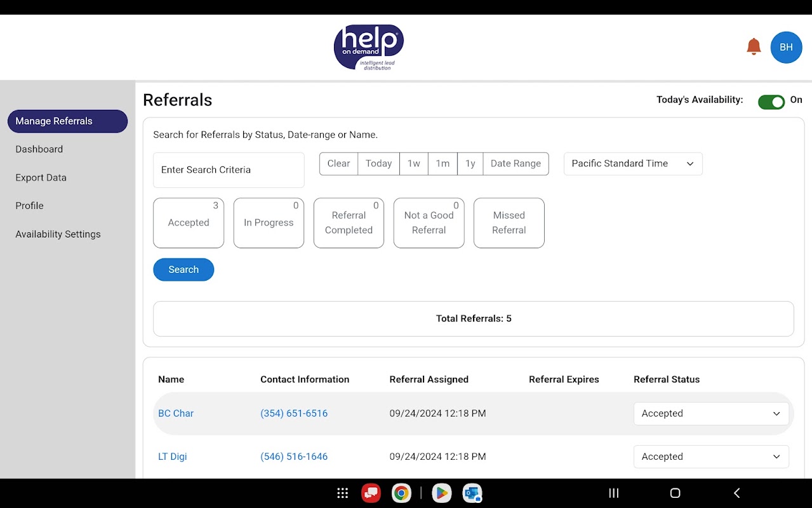Image resolution: width=812 pixels, height=508 pixels.
Task: Filter by Missed Referral status
Action: pyautogui.click(x=509, y=223)
